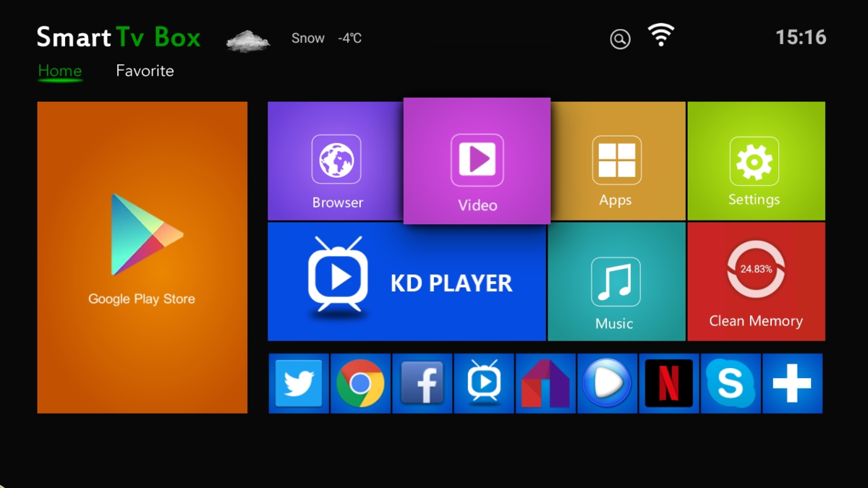
Task: Open the Twitter shortcut
Action: pos(299,383)
